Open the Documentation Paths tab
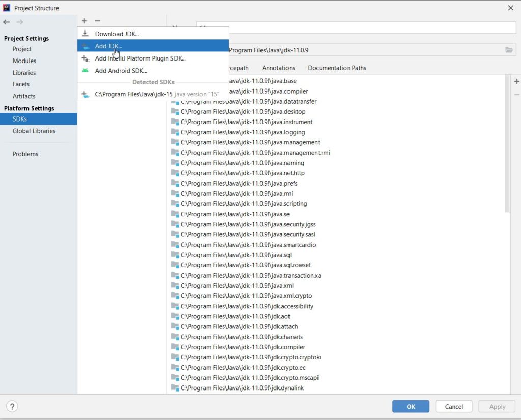Screen dimensions: 521x420 click(x=337, y=68)
